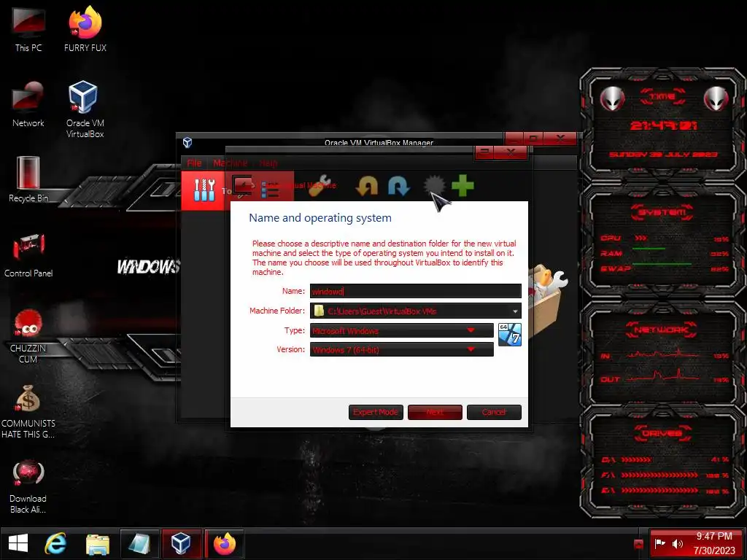Switch to Firefox via its taskbar button
The image size is (747, 560).
pyautogui.click(x=225, y=543)
